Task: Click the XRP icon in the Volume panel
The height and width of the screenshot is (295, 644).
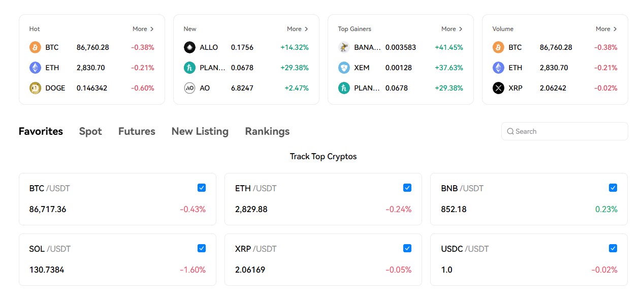Action: click(497, 87)
